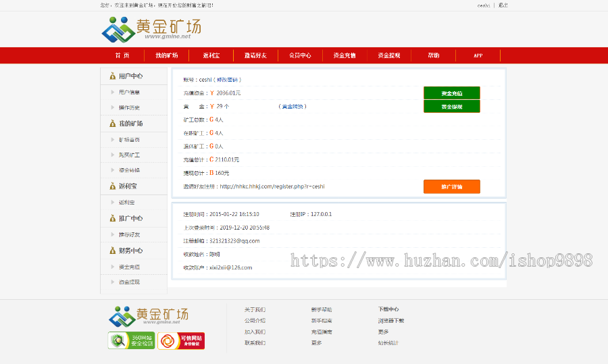Click the 360网站安全检测 badge in footer
The width and height of the screenshot is (608, 364).
132,340
